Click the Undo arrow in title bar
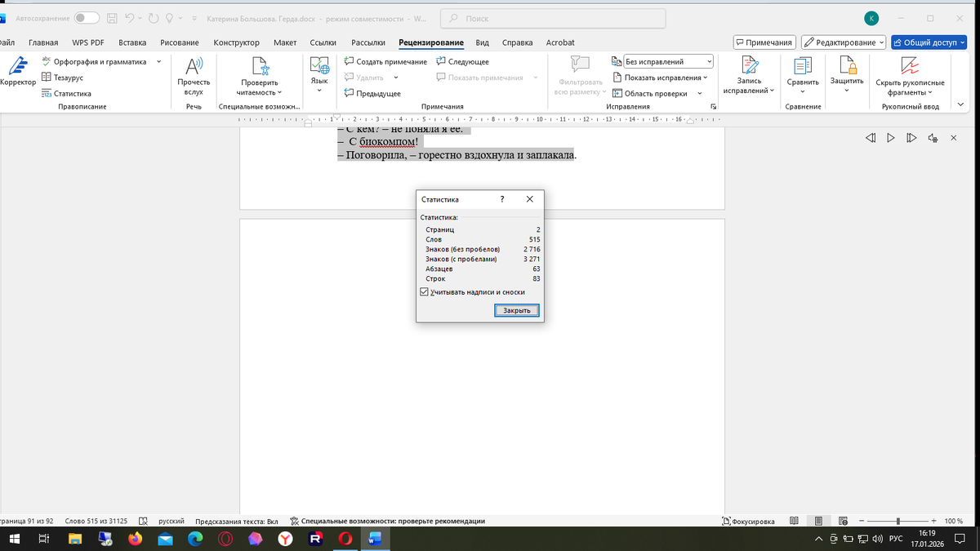Viewport: 980px width, 551px height. [129, 18]
